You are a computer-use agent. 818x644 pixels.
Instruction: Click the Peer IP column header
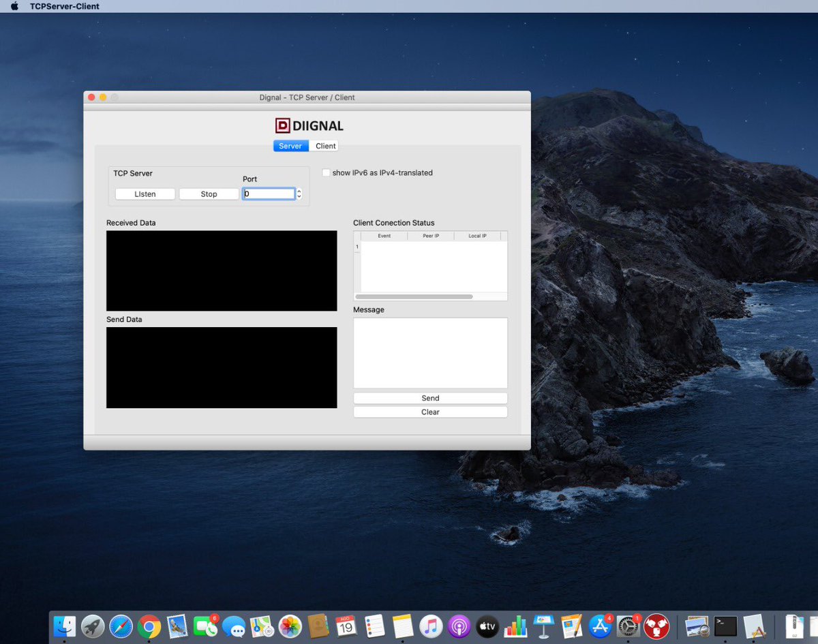pyautogui.click(x=431, y=236)
